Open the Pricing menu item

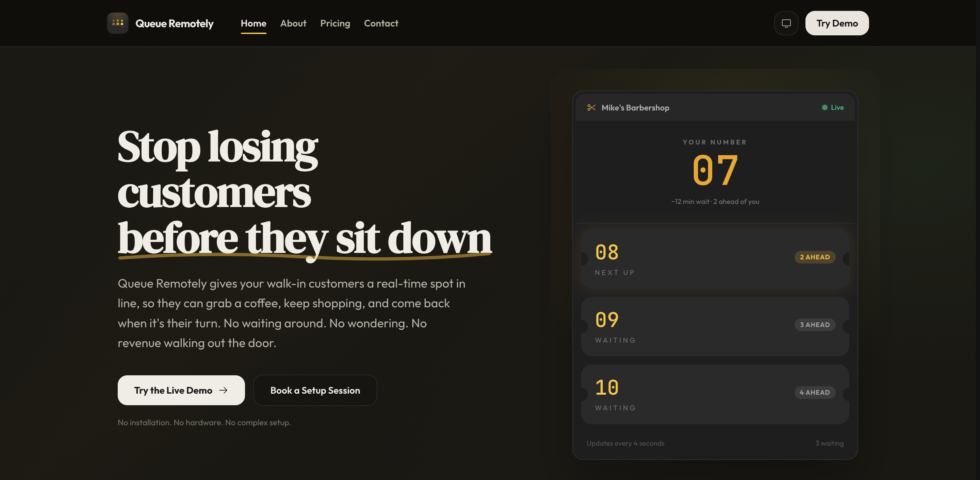335,23
